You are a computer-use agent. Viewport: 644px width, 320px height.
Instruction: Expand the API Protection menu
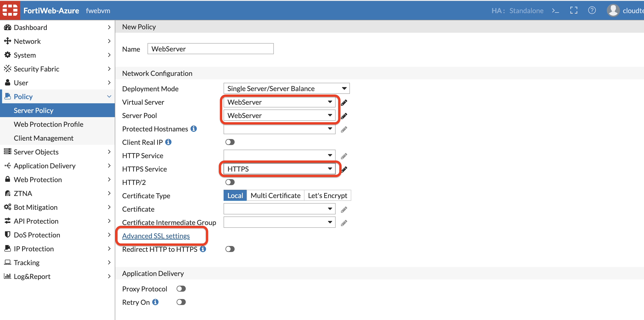click(x=57, y=221)
